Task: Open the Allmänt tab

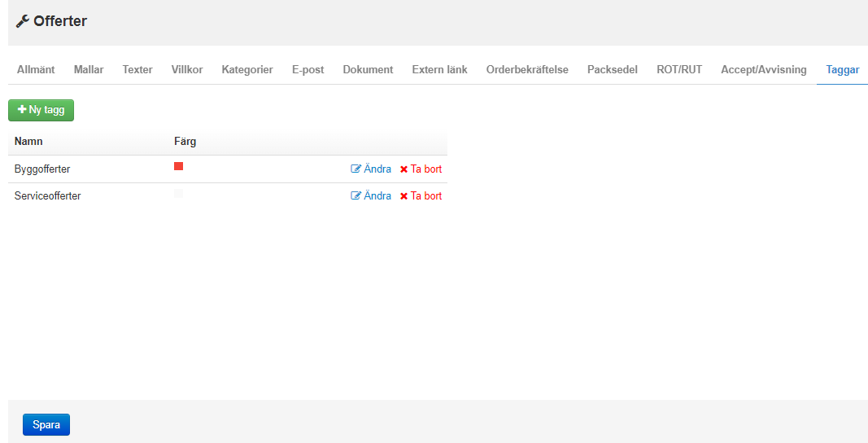Action: pos(36,70)
